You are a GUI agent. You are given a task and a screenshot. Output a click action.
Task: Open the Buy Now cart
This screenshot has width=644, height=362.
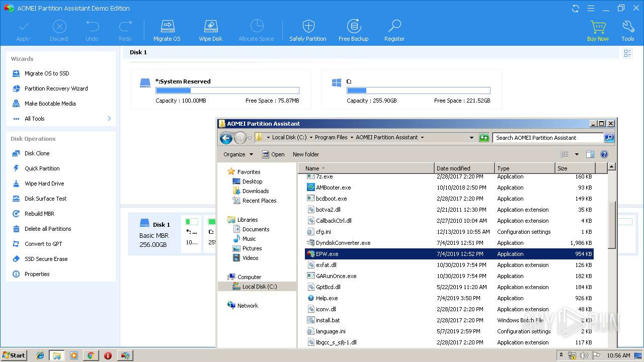point(598,31)
